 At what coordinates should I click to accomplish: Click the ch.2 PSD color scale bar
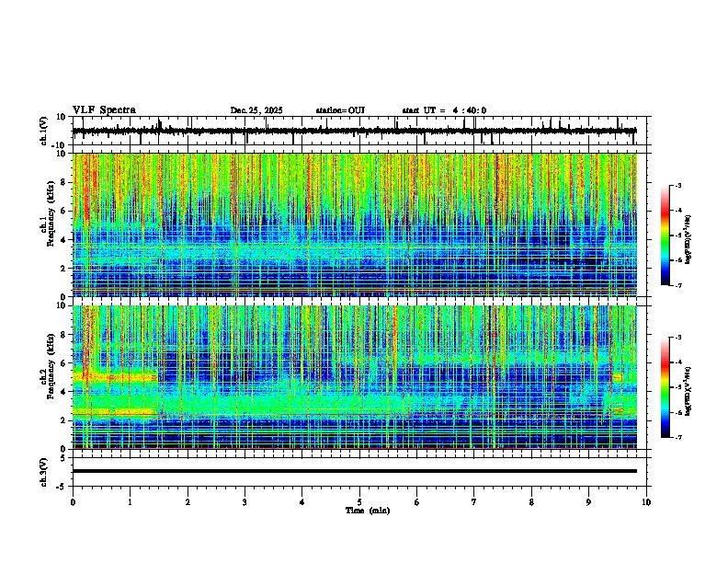[665, 387]
